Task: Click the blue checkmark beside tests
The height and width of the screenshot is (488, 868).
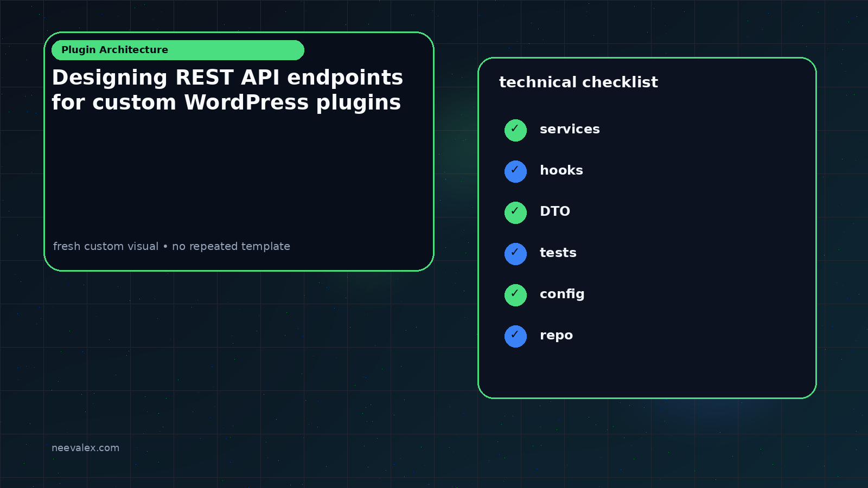Action: (515, 254)
